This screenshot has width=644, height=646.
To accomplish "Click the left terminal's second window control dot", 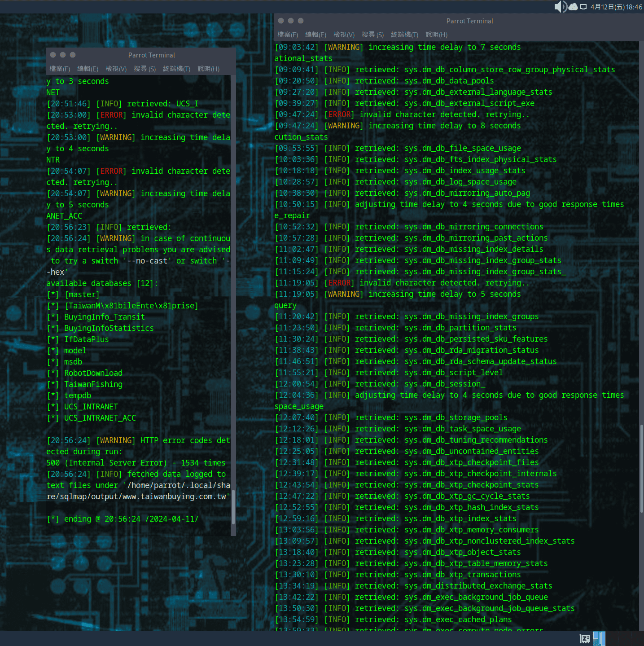I will 63,55.
